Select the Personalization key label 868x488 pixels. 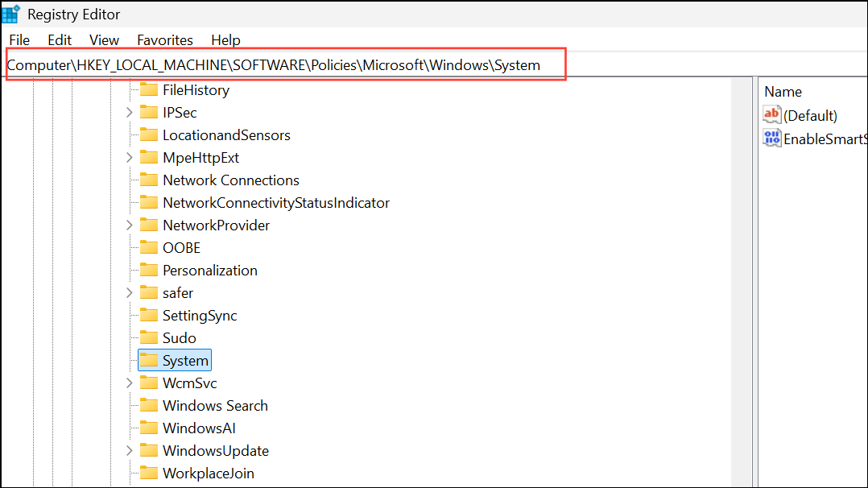210,271
